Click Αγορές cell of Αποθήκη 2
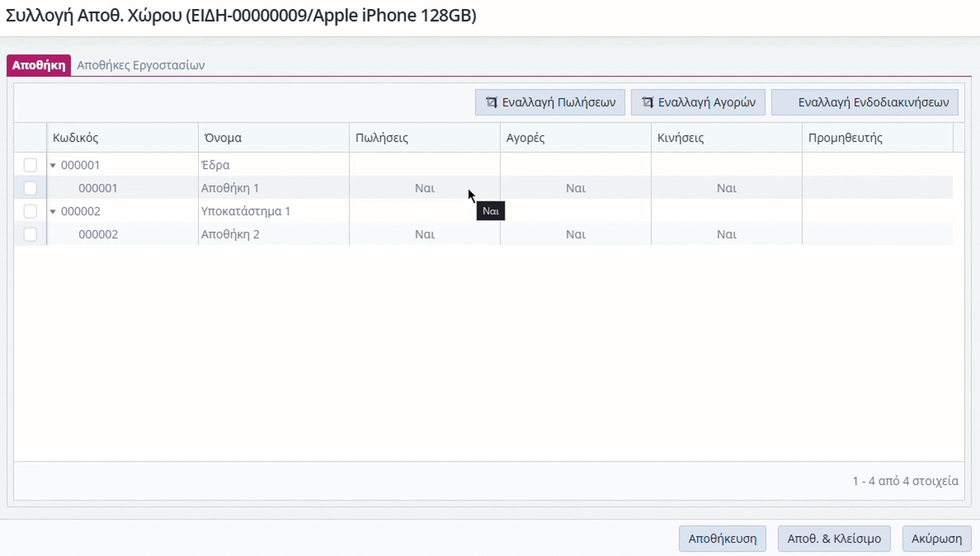 coord(575,234)
